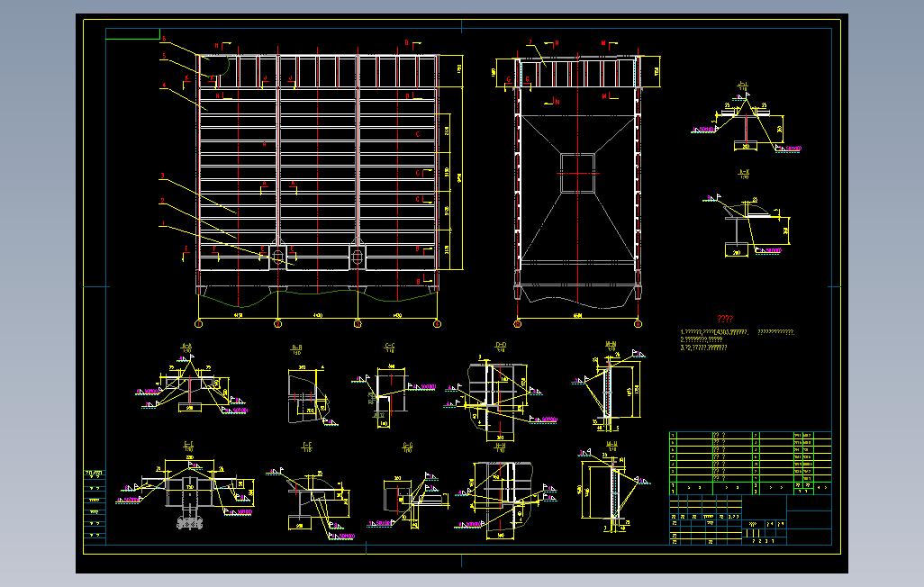
Task: Click the A-A section detail title
Action: [x=186, y=347]
